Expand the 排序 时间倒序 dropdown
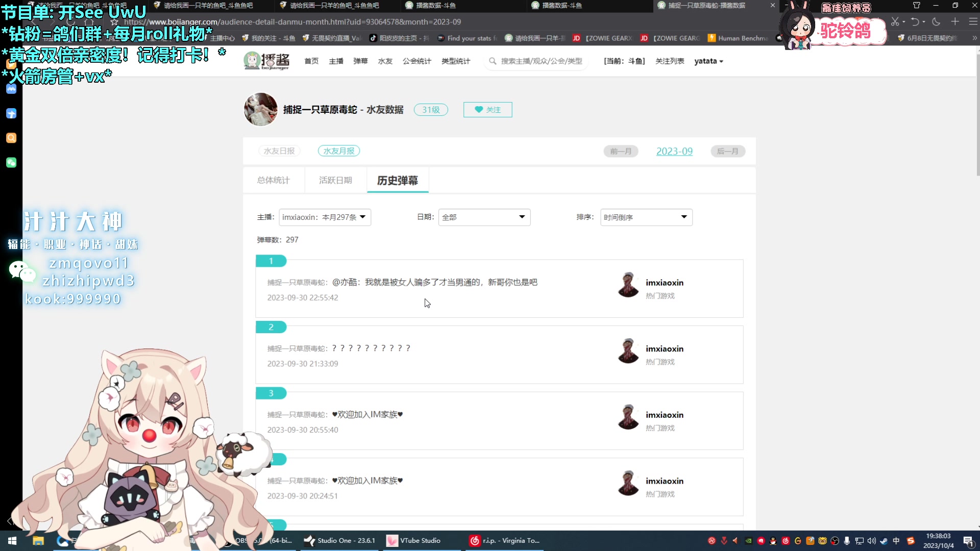Viewport: 980px width, 551px height. tap(646, 217)
